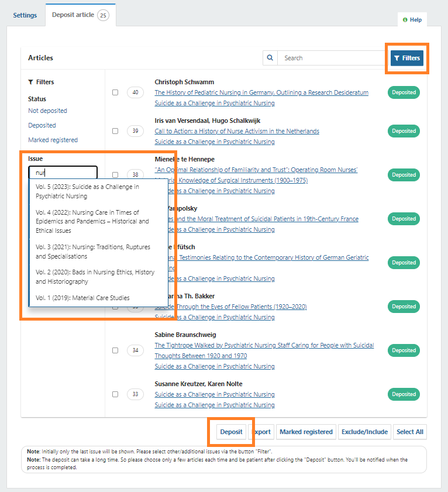
Task: Click the Issue filter text field
Action: (x=63, y=173)
